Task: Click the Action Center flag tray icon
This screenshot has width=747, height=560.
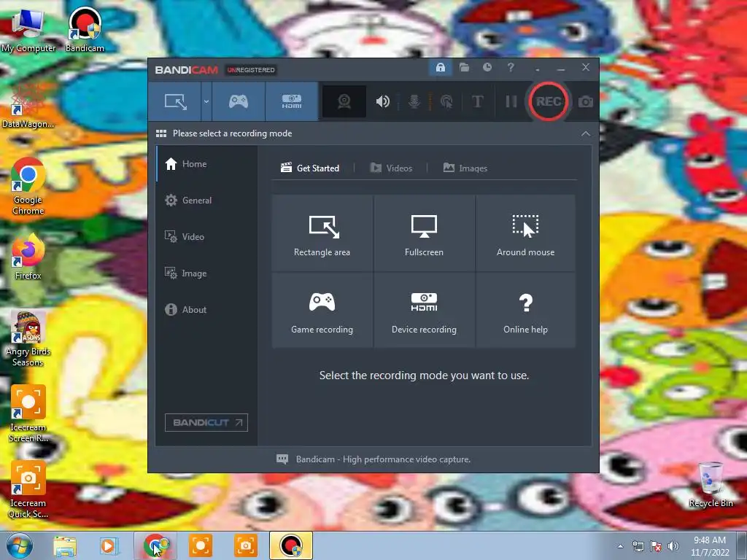Action: pyautogui.click(x=656, y=546)
